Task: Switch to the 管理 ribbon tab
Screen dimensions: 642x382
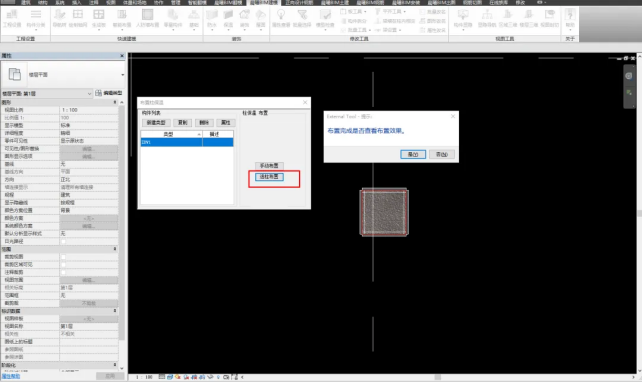Action: click(x=175, y=2)
